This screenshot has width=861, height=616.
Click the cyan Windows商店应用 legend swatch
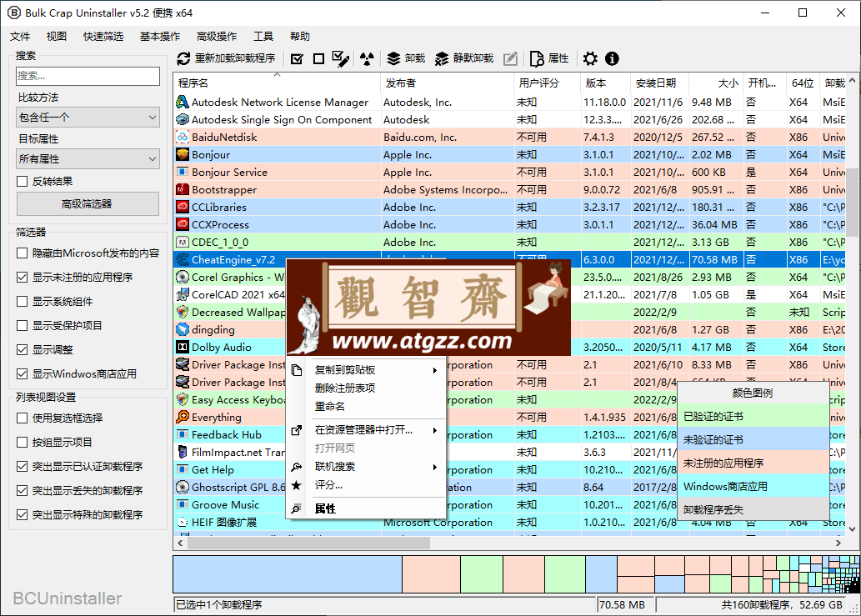click(x=753, y=487)
